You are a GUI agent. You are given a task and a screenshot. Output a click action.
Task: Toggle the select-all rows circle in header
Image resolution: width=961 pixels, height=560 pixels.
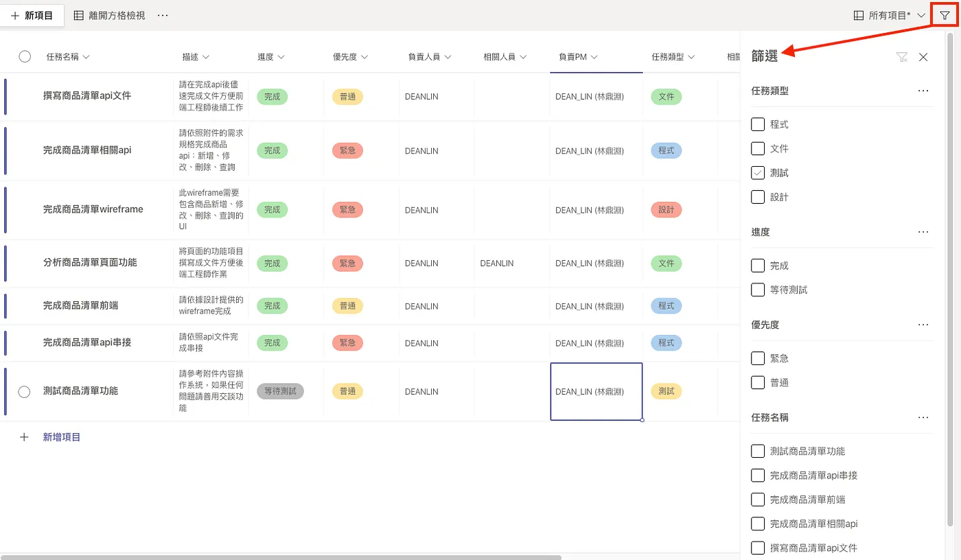(25, 57)
